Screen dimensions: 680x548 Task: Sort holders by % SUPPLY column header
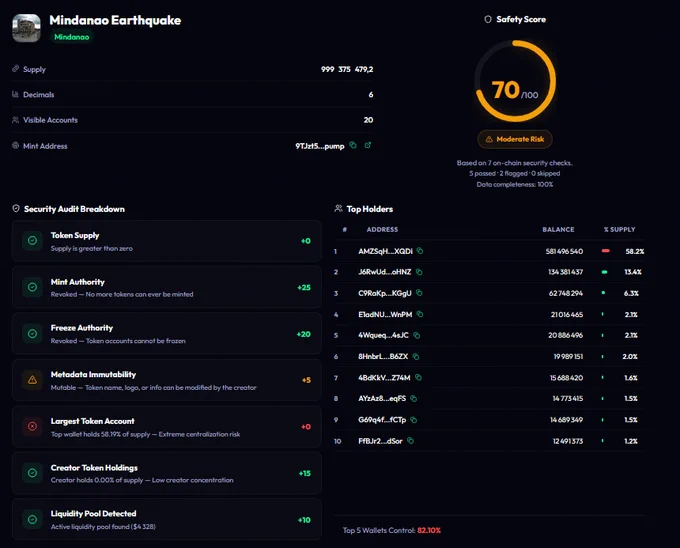(619, 229)
